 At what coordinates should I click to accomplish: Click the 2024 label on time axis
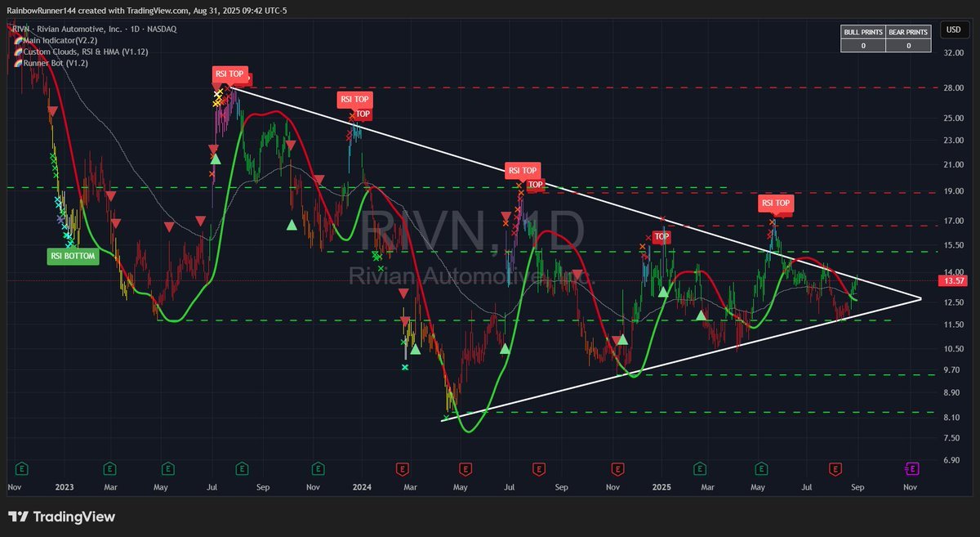tap(362, 487)
